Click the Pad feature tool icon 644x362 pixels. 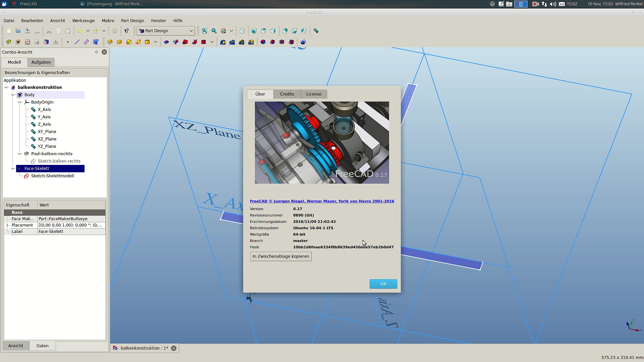(110, 42)
